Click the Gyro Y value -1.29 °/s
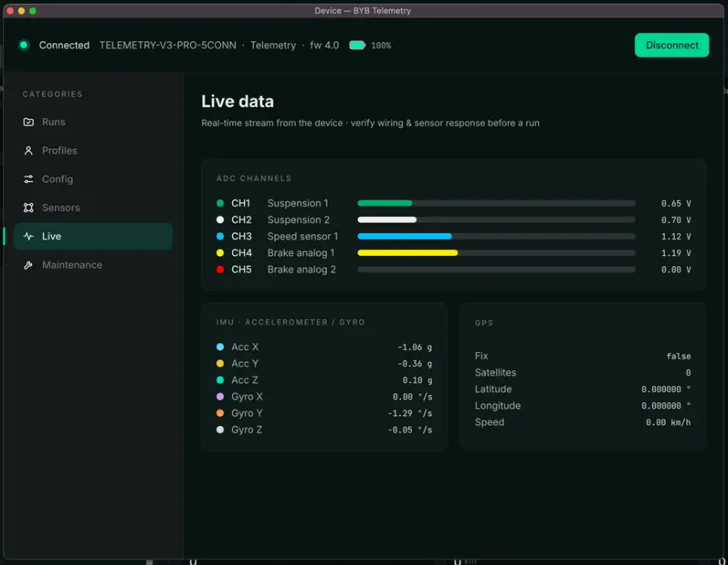 tap(410, 413)
